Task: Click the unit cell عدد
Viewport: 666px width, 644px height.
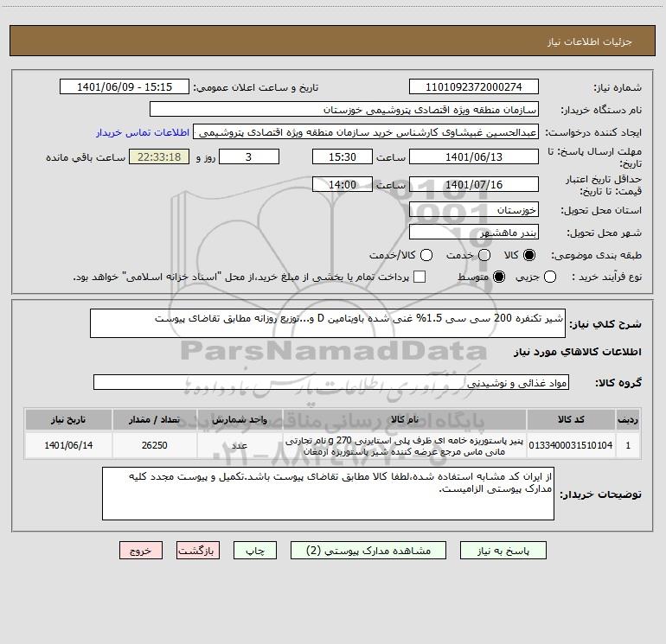Action: pyautogui.click(x=240, y=445)
